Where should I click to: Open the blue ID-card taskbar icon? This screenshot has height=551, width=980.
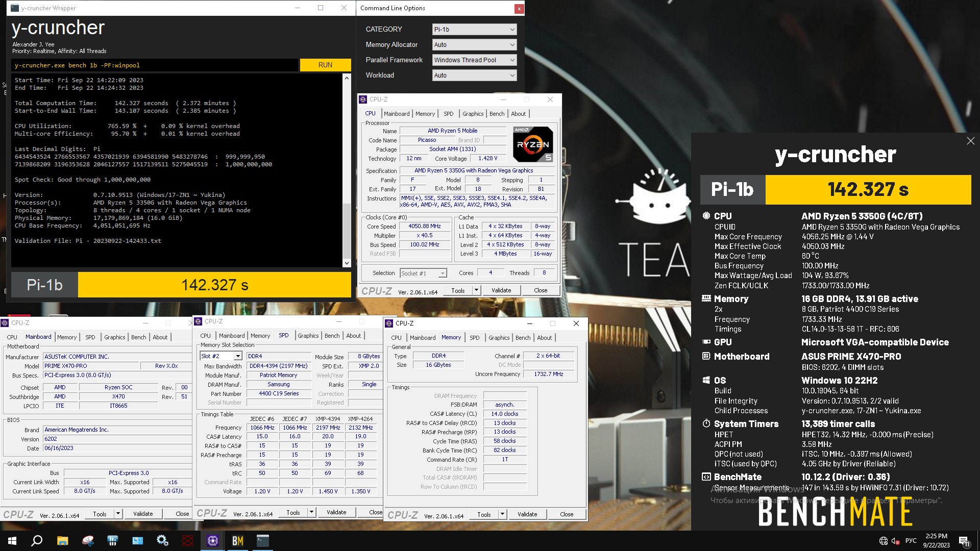point(138,541)
